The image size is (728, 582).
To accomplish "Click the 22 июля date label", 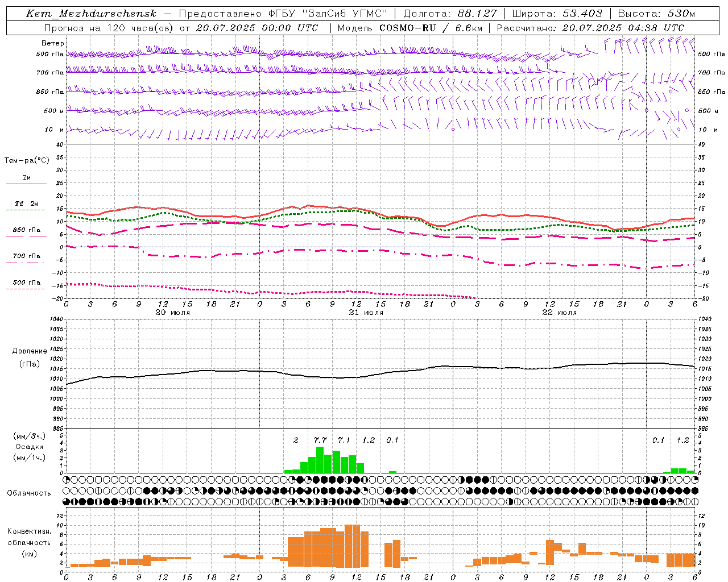I will point(560,313).
